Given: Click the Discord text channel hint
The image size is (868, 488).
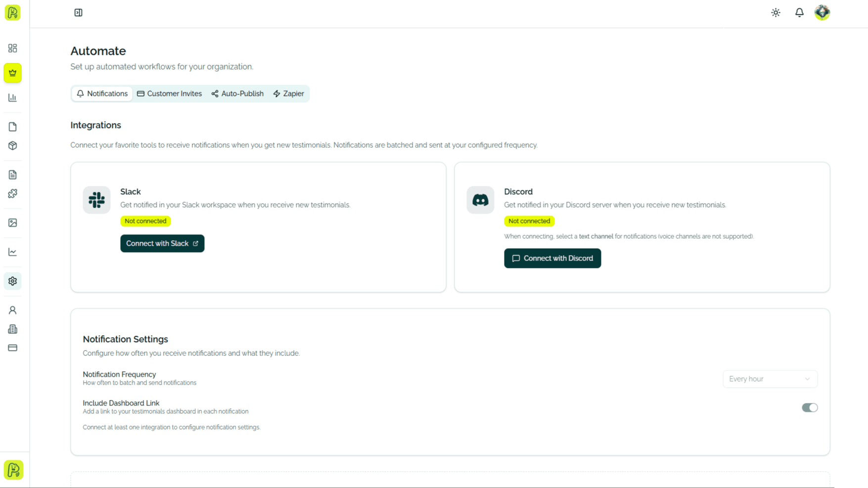Looking at the screenshot, I should pyautogui.click(x=629, y=236).
